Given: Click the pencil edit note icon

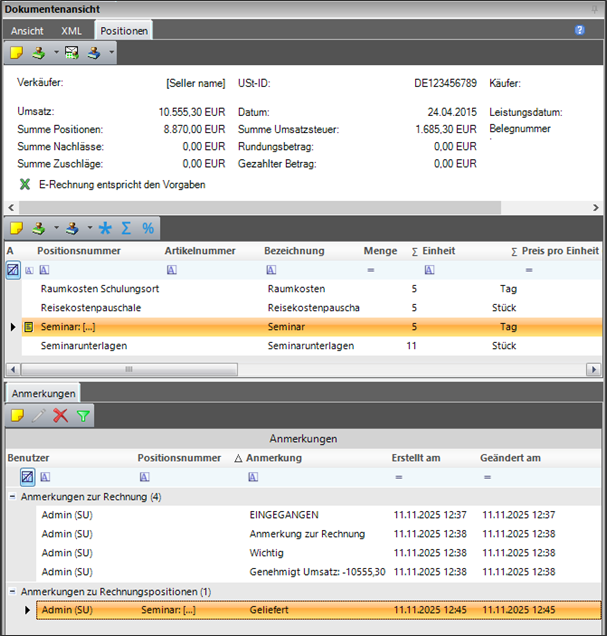Looking at the screenshot, I should pos(39,416).
